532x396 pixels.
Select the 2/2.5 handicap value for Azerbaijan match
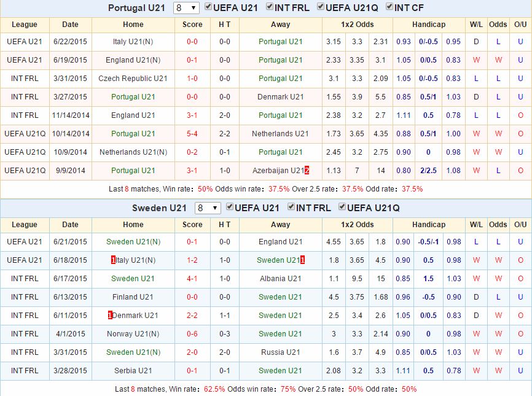429,171
